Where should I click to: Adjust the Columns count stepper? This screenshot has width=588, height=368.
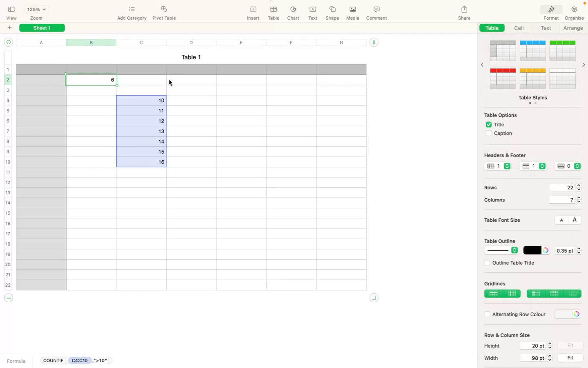click(579, 200)
